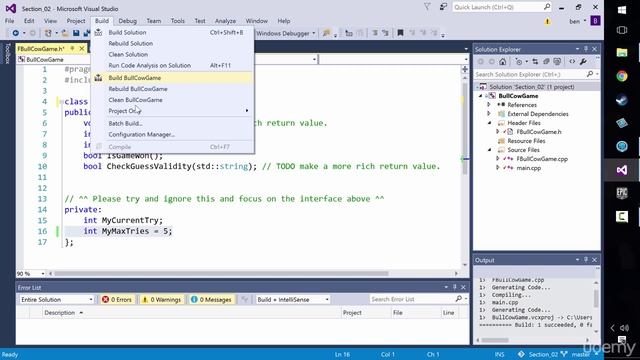
Task: Click the Output panel vertical scrollbar thumb
Action: (596, 299)
